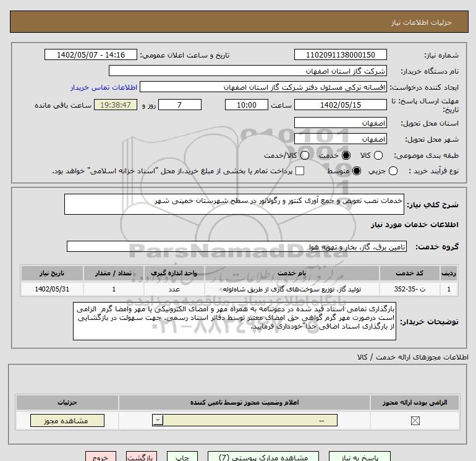Viewport: 476px width, 461px height.
Task: Click the جزئیات اطلاعات نیاز page title
Action: click(x=422, y=22)
